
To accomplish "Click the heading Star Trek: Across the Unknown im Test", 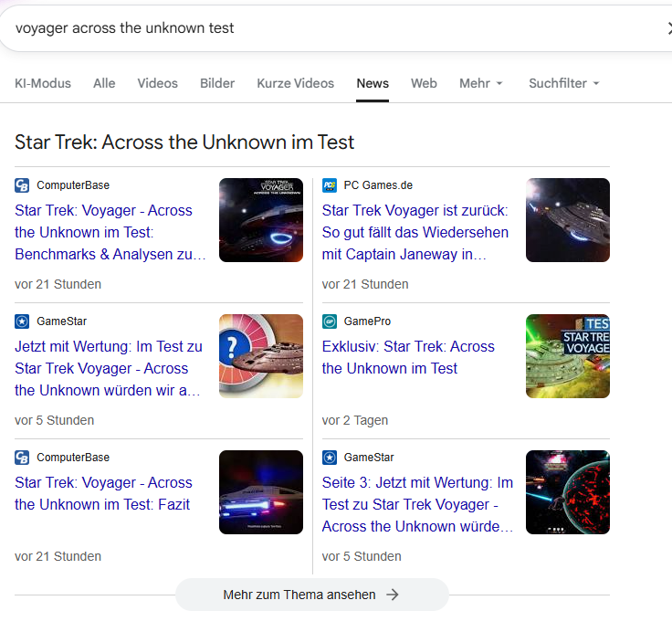I will (184, 142).
